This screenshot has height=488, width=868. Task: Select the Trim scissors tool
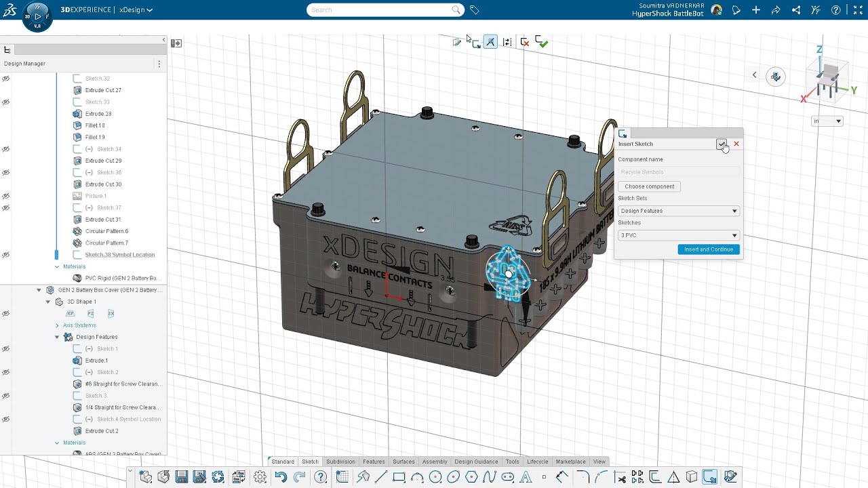click(x=619, y=477)
